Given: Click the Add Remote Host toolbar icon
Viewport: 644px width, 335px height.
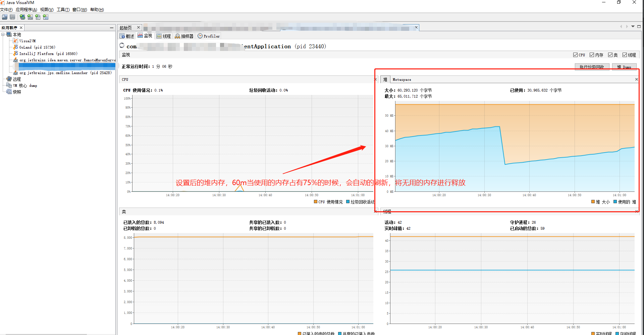Looking at the screenshot, I should click(x=22, y=17).
